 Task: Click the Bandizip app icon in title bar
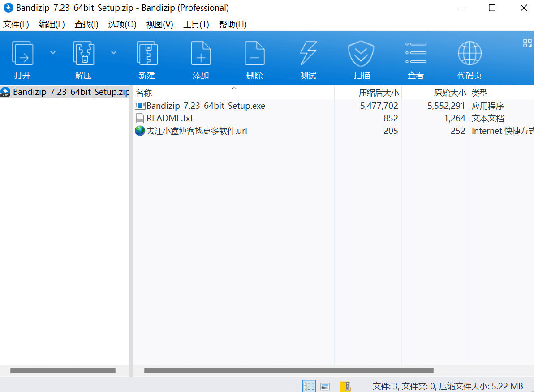pos(8,8)
